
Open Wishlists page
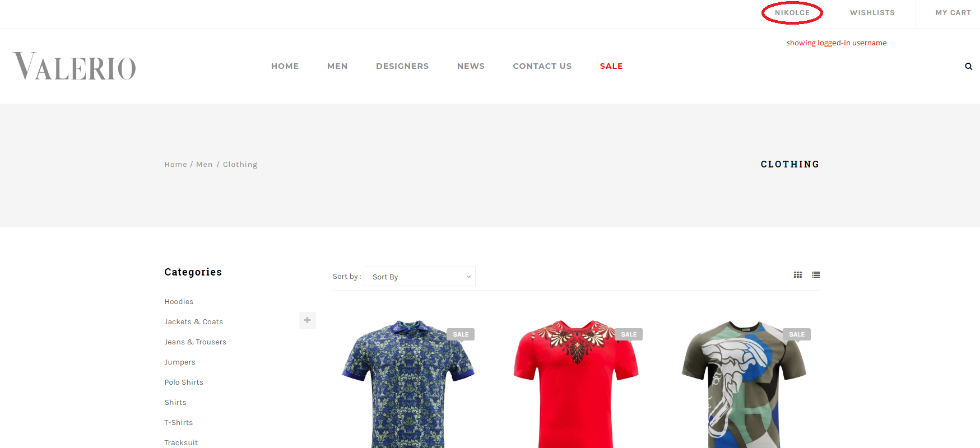click(x=872, y=13)
